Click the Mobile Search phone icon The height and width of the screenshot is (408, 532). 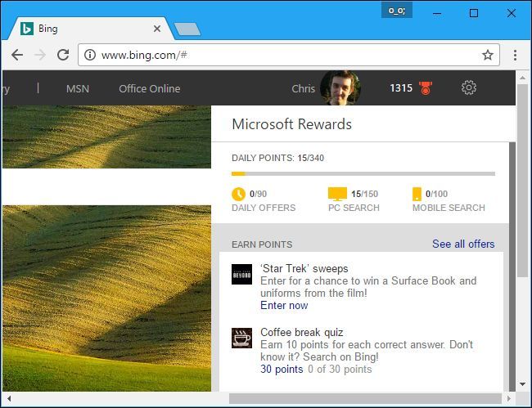point(417,194)
